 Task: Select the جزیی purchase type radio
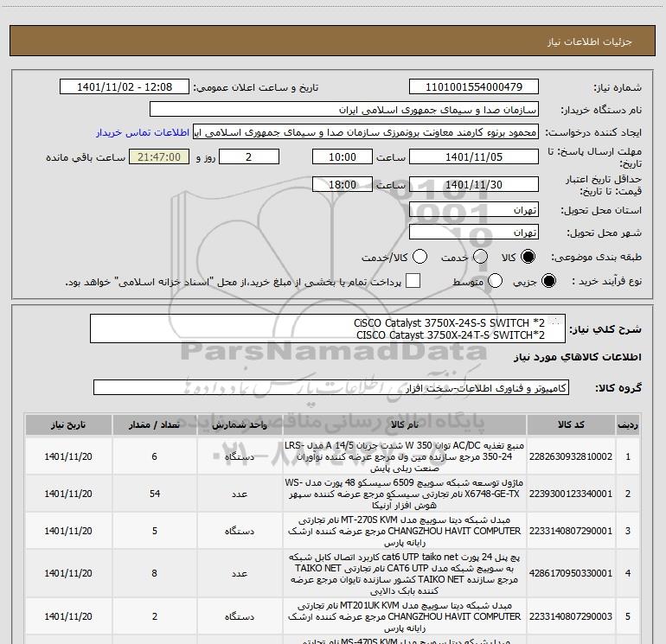point(548,281)
